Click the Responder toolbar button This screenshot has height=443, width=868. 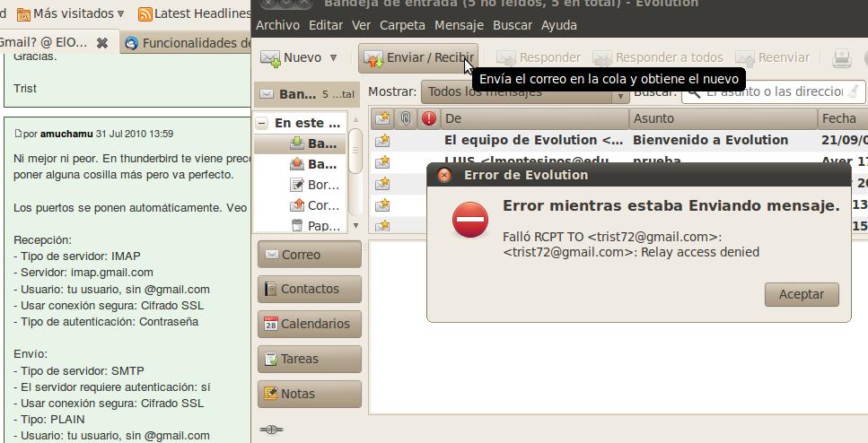[538, 57]
